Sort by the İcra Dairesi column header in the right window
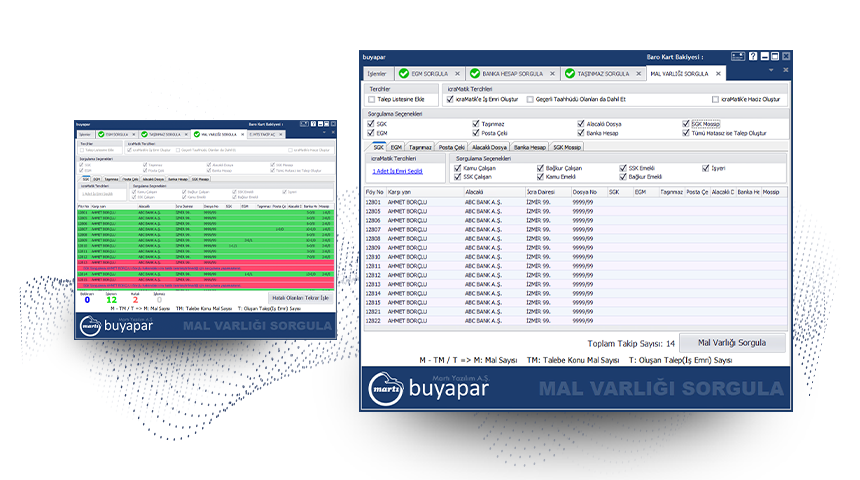Image resolution: width=860 pixels, height=480 pixels. tap(547, 192)
